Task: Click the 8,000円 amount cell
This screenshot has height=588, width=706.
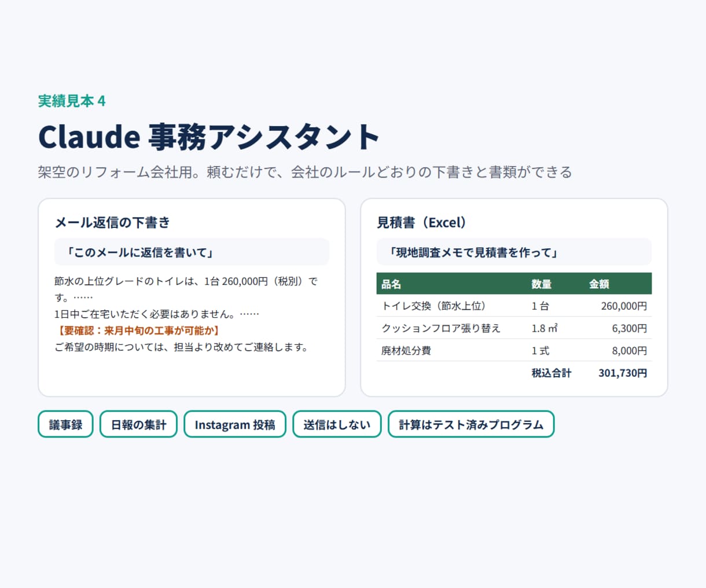Action: pos(630,351)
